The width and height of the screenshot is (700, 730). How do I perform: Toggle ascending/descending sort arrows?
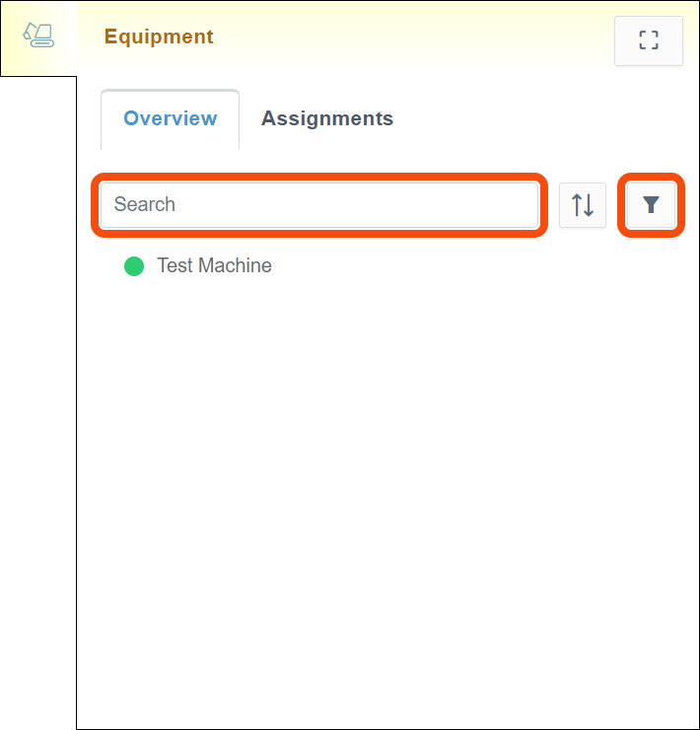pyautogui.click(x=583, y=205)
